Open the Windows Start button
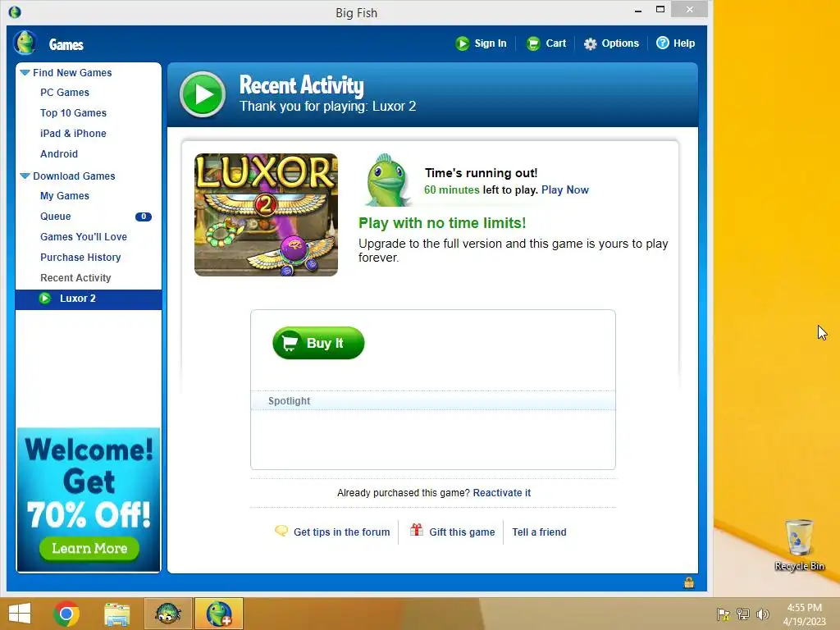The image size is (840, 630). (x=20, y=614)
